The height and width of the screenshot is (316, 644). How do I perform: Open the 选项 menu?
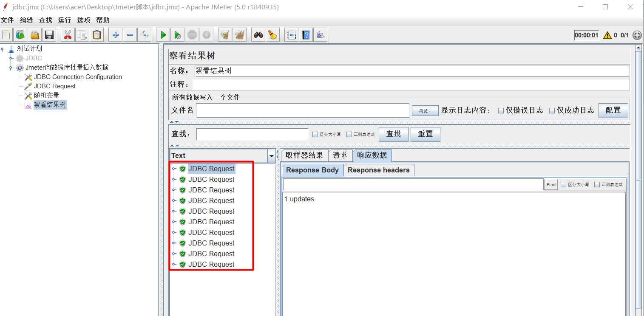[x=84, y=20]
